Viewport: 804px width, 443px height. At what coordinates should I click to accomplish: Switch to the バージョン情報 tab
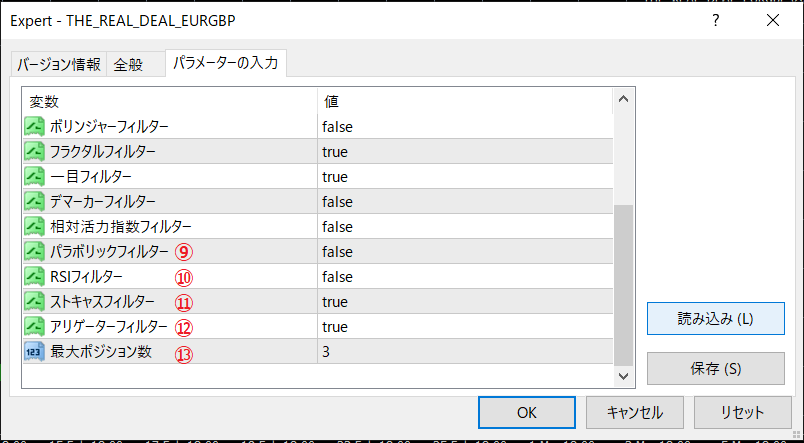coord(57,65)
